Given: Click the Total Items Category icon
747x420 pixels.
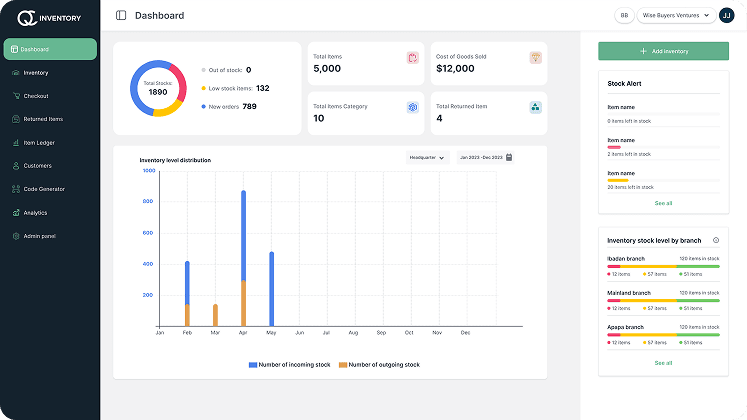Looking at the screenshot, I should [413, 107].
